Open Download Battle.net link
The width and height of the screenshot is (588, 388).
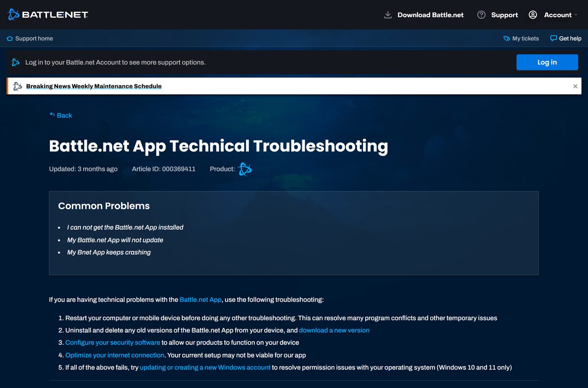(x=430, y=15)
